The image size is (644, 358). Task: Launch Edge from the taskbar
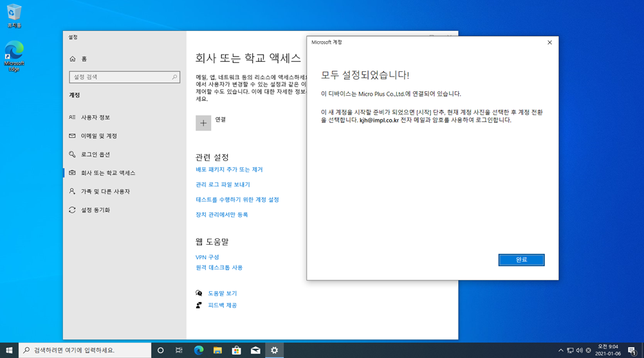pyautogui.click(x=199, y=350)
